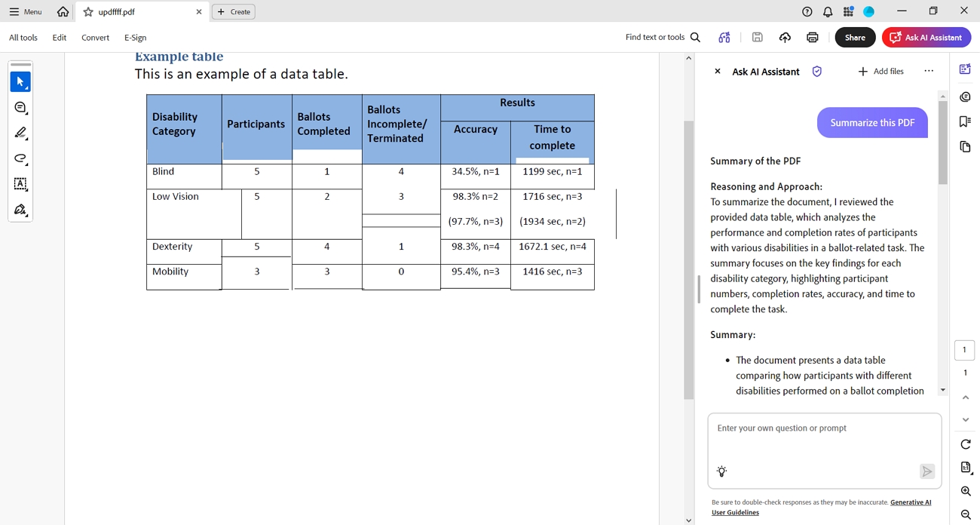Open the Edit menu
The height and width of the screenshot is (525, 980).
coord(60,37)
